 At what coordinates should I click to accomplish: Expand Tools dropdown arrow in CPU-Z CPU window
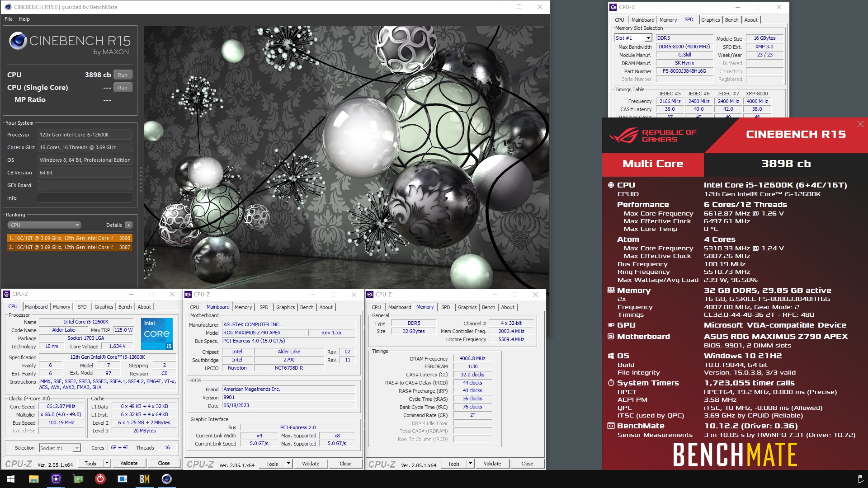click(107, 463)
